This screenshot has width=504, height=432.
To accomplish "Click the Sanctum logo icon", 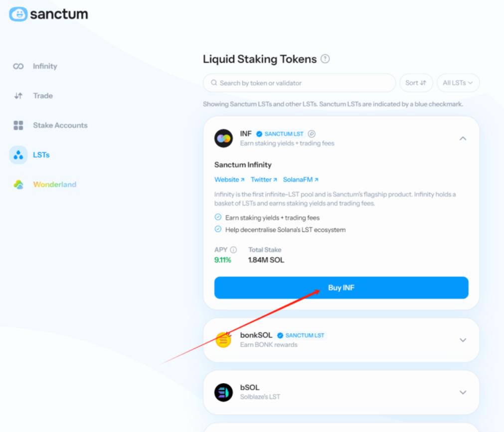I will click(18, 14).
